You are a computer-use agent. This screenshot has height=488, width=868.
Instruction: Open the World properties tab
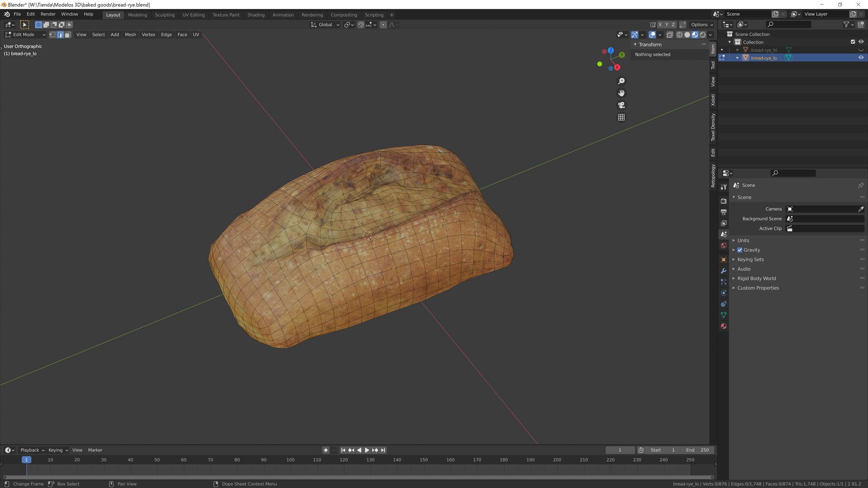pos(723,246)
